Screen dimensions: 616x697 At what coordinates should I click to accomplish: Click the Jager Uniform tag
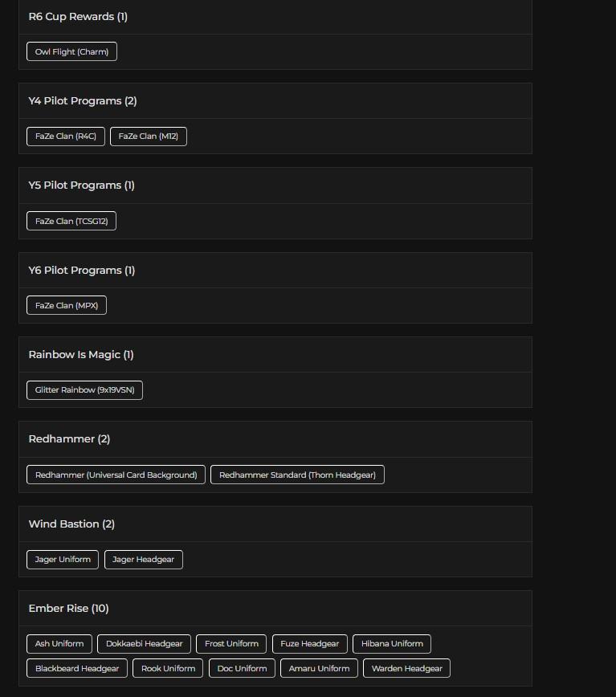[63, 560]
